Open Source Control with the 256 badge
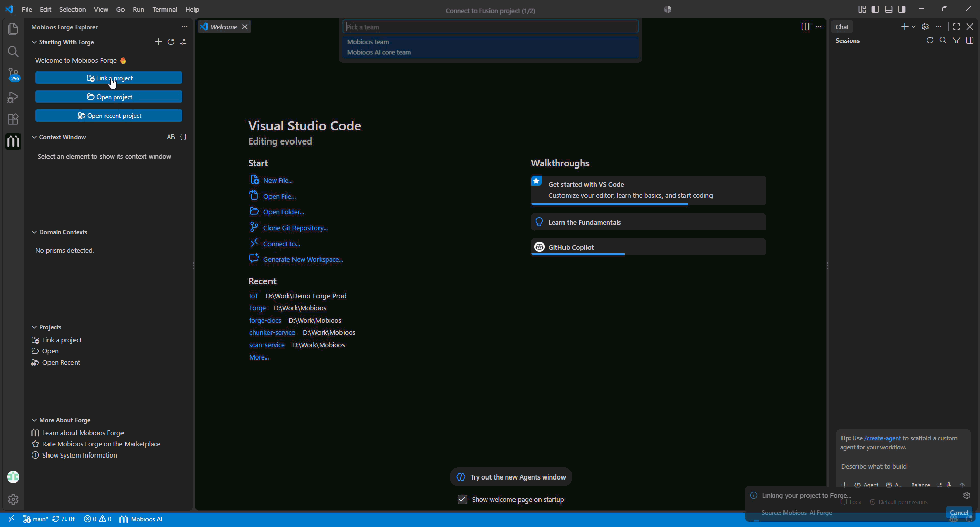980x527 pixels. [13, 75]
